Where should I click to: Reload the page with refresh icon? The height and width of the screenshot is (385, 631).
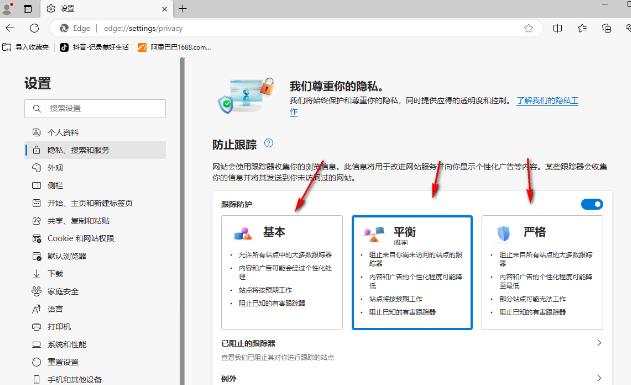point(35,28)
